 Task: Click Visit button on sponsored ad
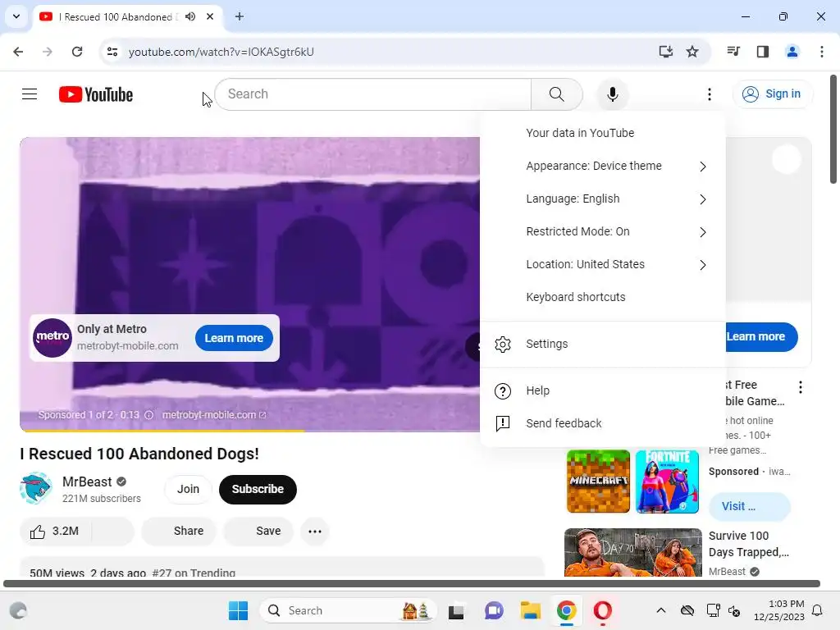(750, 506)
